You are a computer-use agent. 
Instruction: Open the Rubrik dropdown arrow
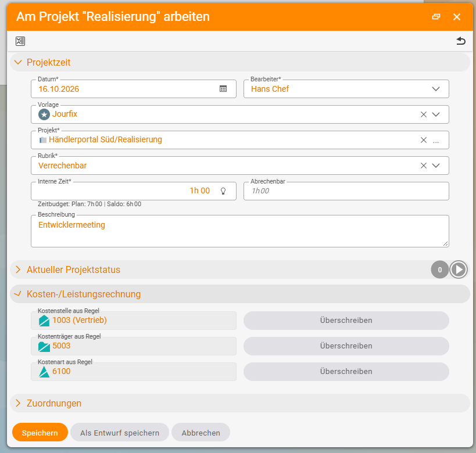tap(436, 166)
